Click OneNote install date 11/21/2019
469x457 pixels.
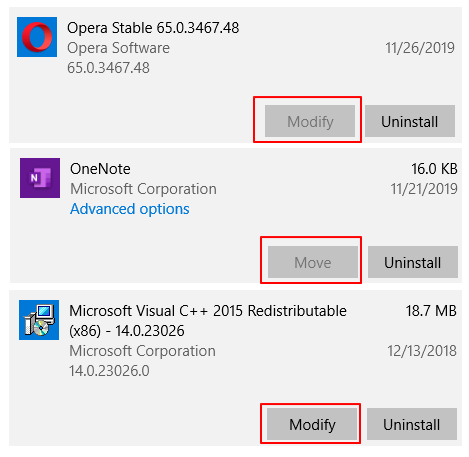pyautogui.click(x=424, y=189)
